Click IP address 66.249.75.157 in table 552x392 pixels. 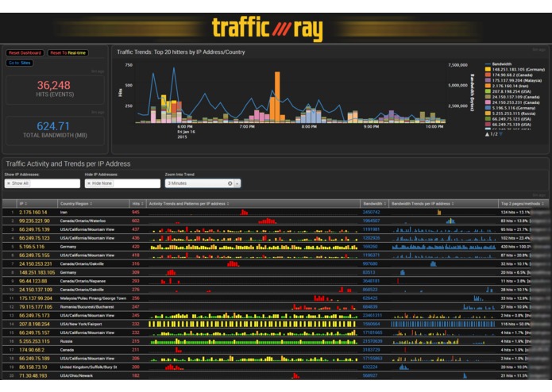34,332
